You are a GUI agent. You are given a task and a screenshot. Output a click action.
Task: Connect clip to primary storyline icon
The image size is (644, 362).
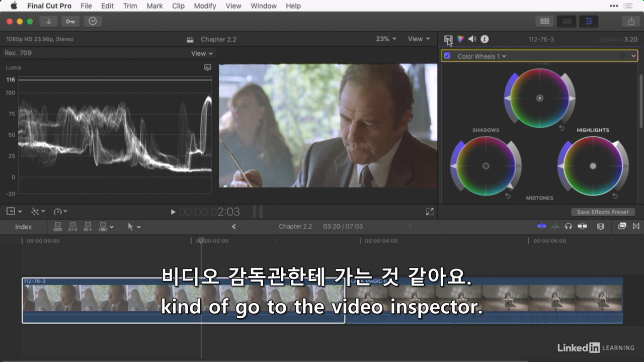click(57, 227)
